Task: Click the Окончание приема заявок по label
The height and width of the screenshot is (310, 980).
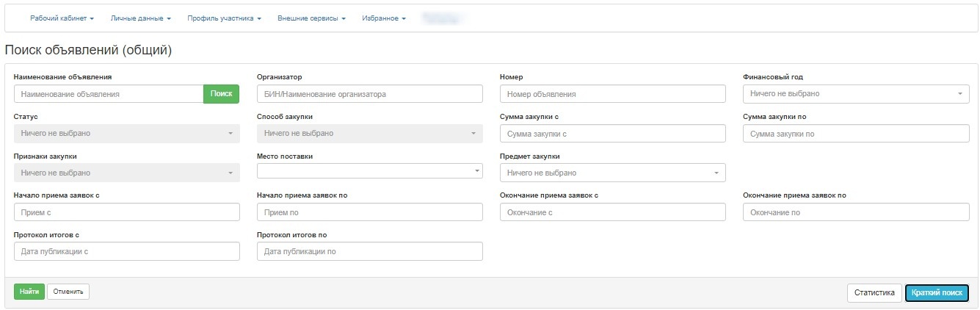Action: click(794, 195)
